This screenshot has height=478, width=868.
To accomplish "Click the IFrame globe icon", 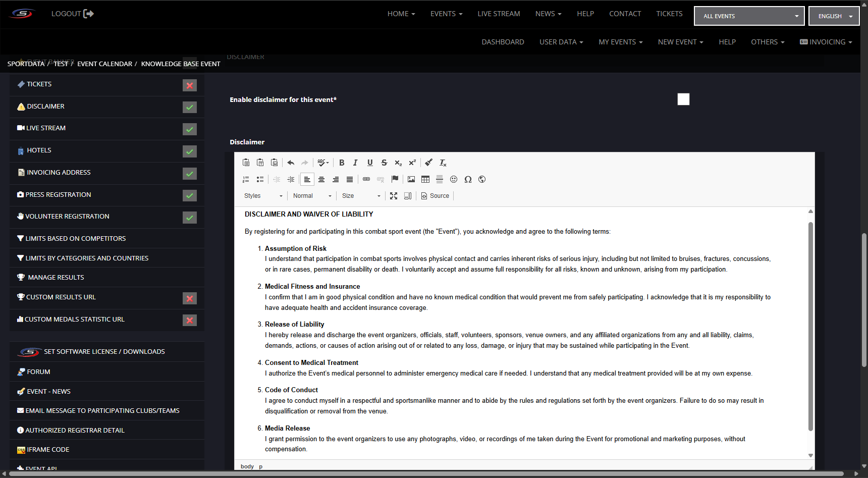I will (x=482, y=179).
